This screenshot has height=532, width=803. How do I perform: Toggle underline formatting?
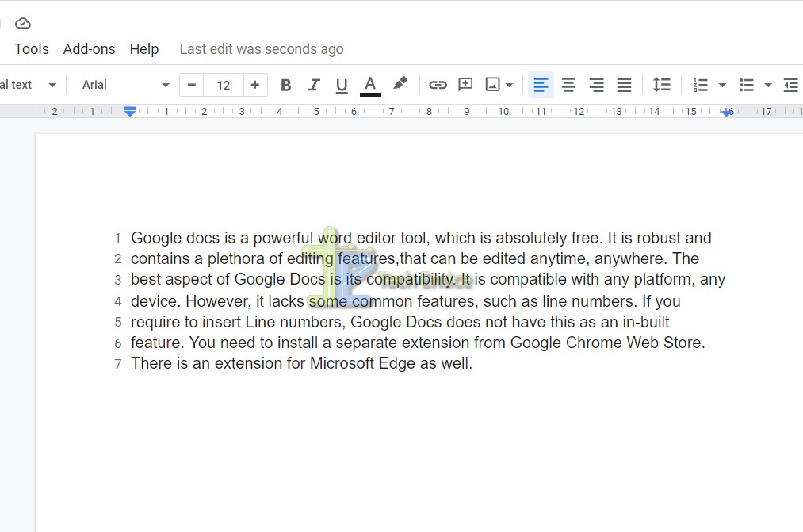342,85
